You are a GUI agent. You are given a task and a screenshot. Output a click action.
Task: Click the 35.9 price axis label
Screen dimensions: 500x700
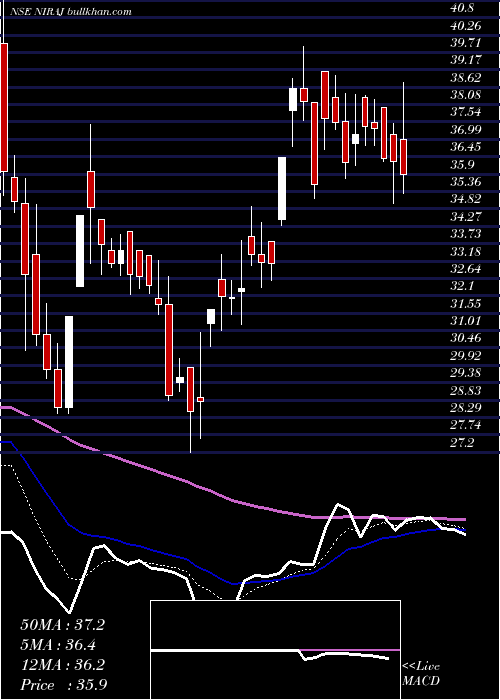tap(462, 165)
